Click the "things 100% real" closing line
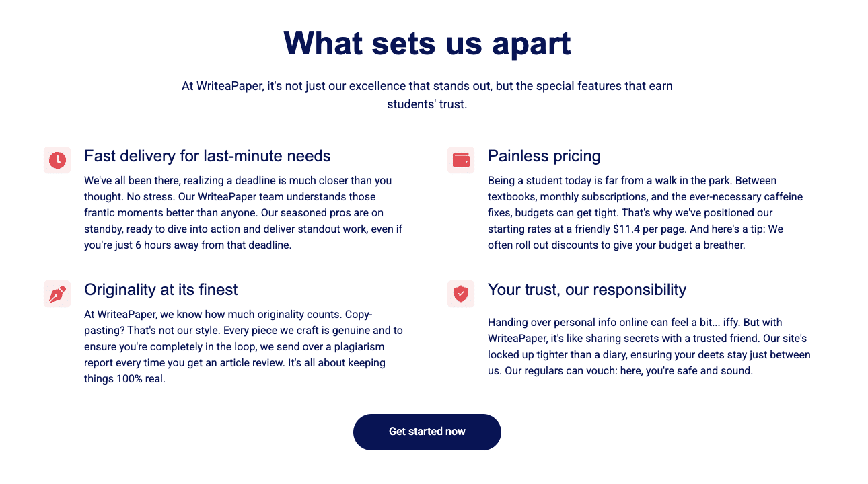This screenshot has height=484, width=868. coord(124,379)
